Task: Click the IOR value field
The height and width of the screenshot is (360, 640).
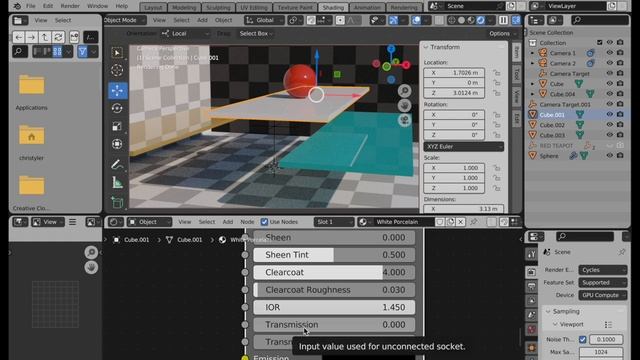Action: click(334, 307)
